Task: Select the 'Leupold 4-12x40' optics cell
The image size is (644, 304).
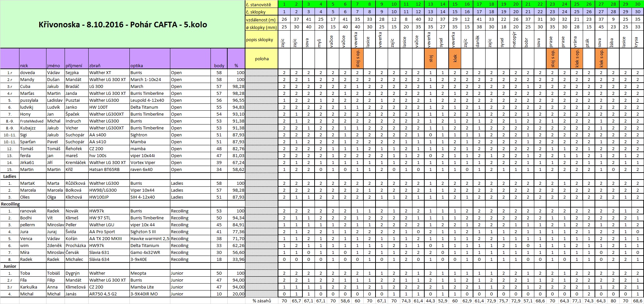Action: (150, 100)
